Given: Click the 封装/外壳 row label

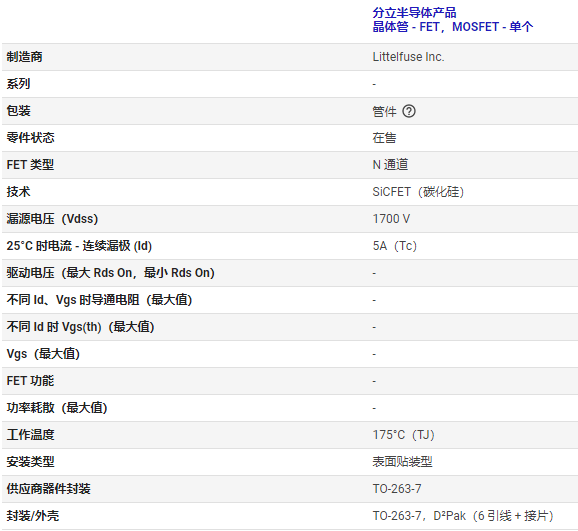Looking at the screenshot, I should tap(32, 516).
